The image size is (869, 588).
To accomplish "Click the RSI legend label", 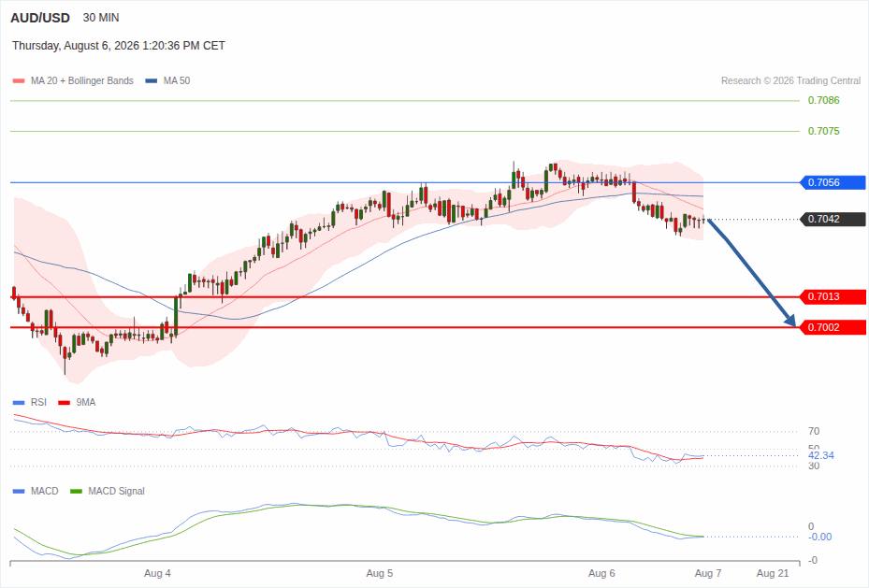I will pyautogui.click(x=38, y=403).
